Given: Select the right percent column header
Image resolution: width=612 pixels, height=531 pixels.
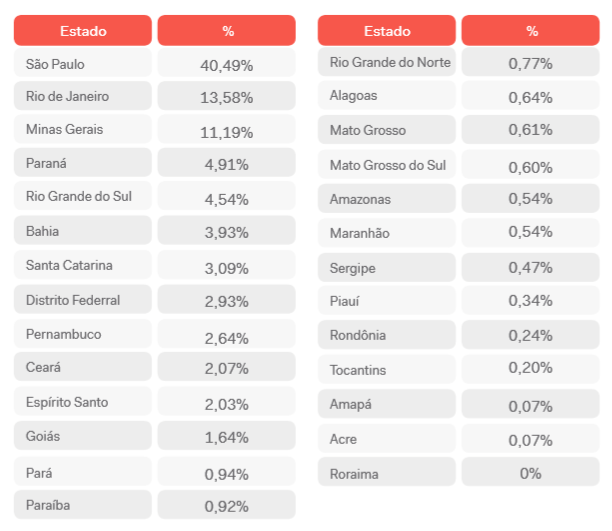Looking at the screenshot, I should point(530,30).
